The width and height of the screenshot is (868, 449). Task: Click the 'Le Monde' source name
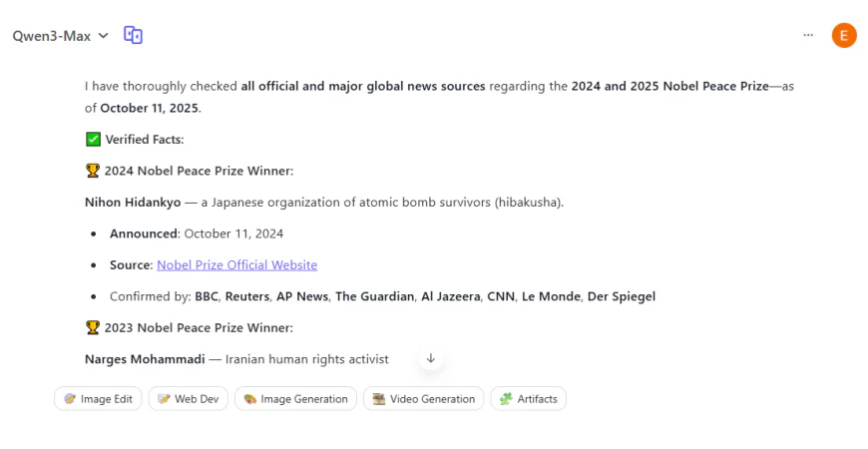point(551,296)
